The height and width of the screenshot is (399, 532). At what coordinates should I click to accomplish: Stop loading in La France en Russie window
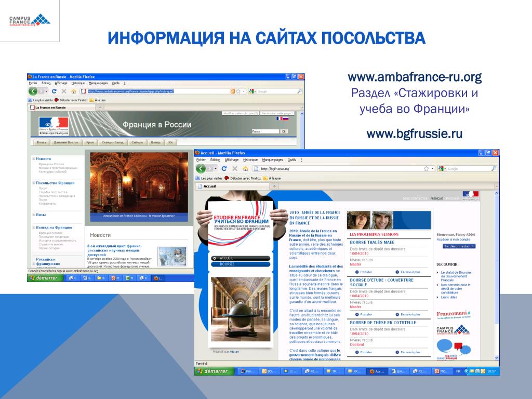pyautogui.click(x=64, y=91)
